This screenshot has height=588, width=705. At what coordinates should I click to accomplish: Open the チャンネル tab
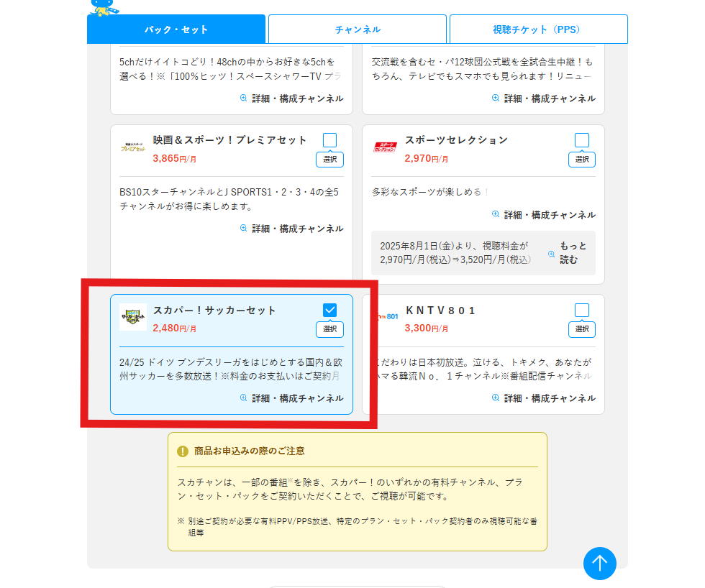[x=358, y=29]
